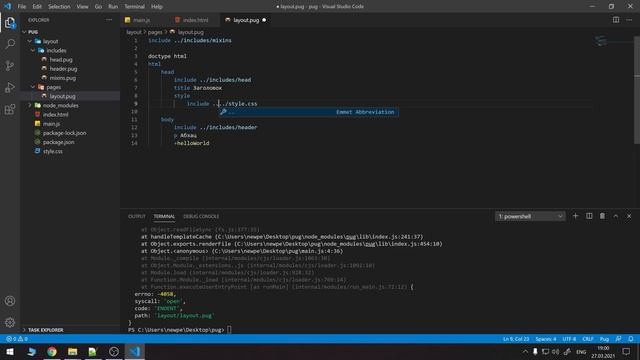The height and width of the screenshot is (360, 640).
Task: Open Visual Studio Code taskbar icon
Action: tap(135, 351)
